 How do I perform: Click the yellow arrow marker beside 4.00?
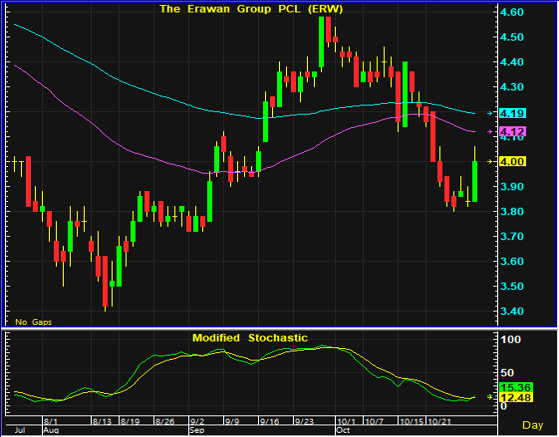(x=490, y=161)
